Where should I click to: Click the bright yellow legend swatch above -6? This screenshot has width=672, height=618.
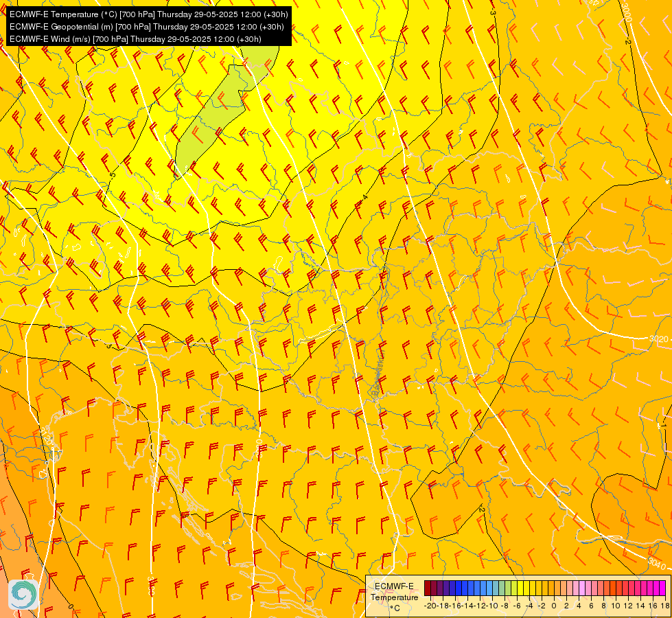(520, 588)
